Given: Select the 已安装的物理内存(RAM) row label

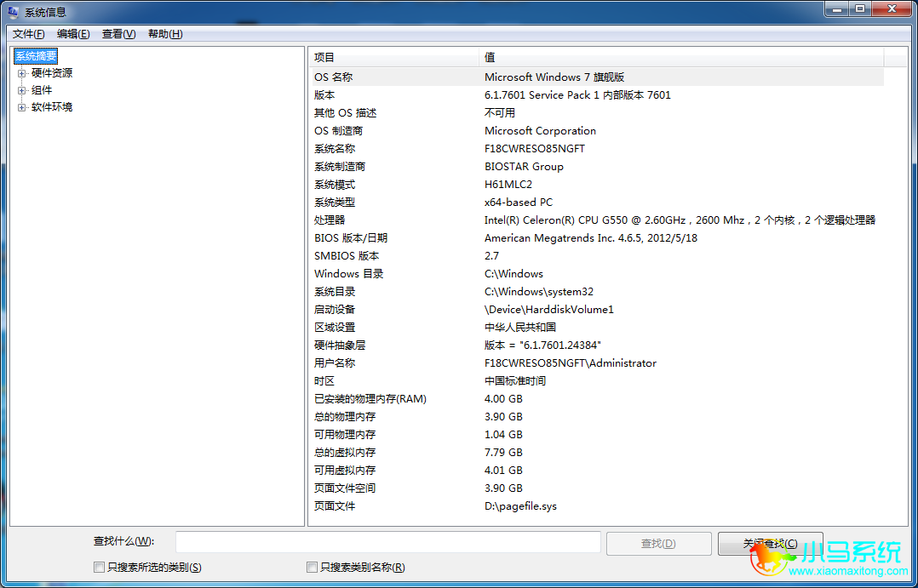Looking at the screenshot, I should tap(370, 399).
